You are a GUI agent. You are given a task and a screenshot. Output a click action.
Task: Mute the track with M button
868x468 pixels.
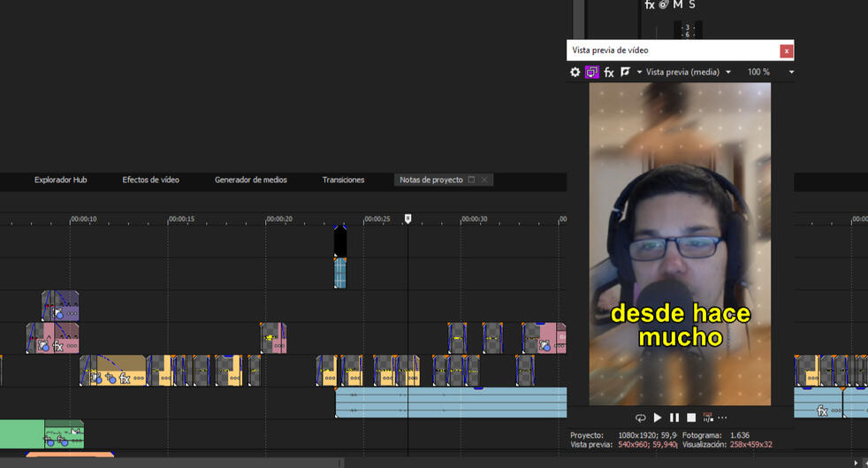pyautogui.click(x=678, y=5)
